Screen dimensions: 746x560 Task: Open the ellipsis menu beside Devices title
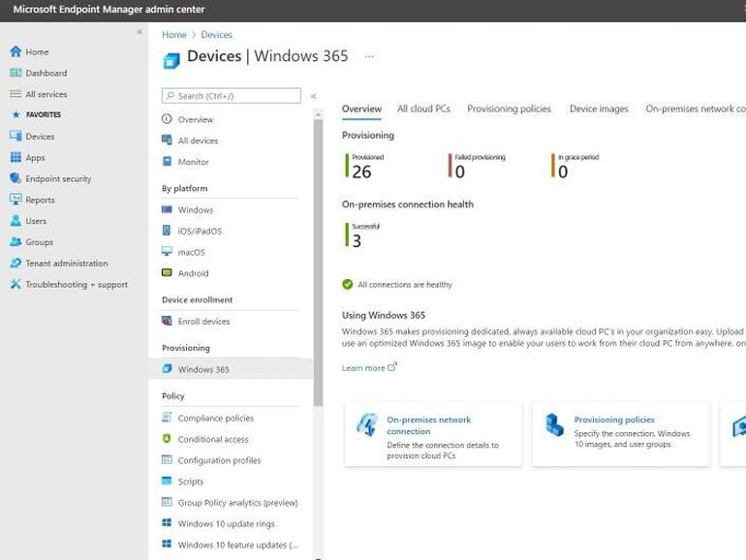coord(369,56)
